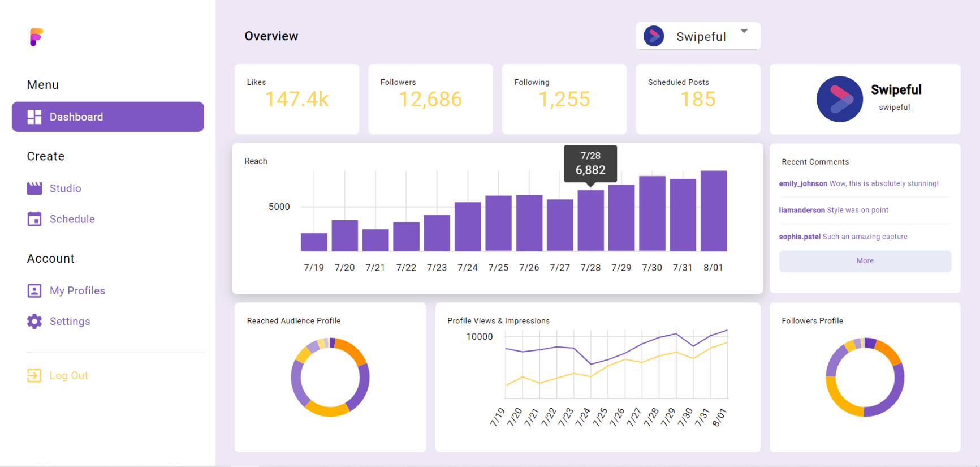Screen dimensions: 980x467
Task: Click the Profile Views & Impressions line chart
Action: click(616, 363)
